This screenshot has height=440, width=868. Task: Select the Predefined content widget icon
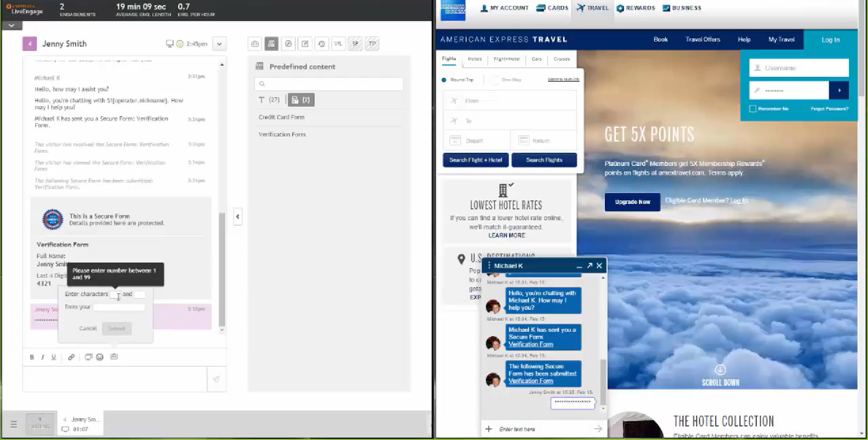tap(271, 44)
